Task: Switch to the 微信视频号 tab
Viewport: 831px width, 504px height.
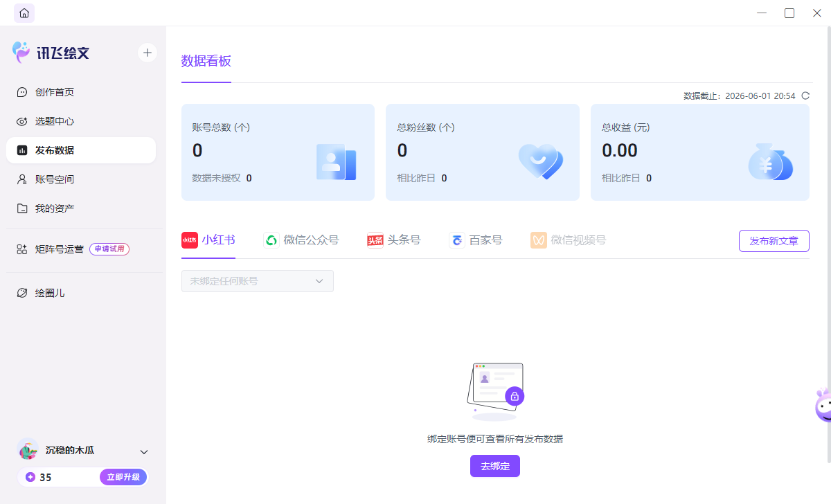Action: (569, 240)
